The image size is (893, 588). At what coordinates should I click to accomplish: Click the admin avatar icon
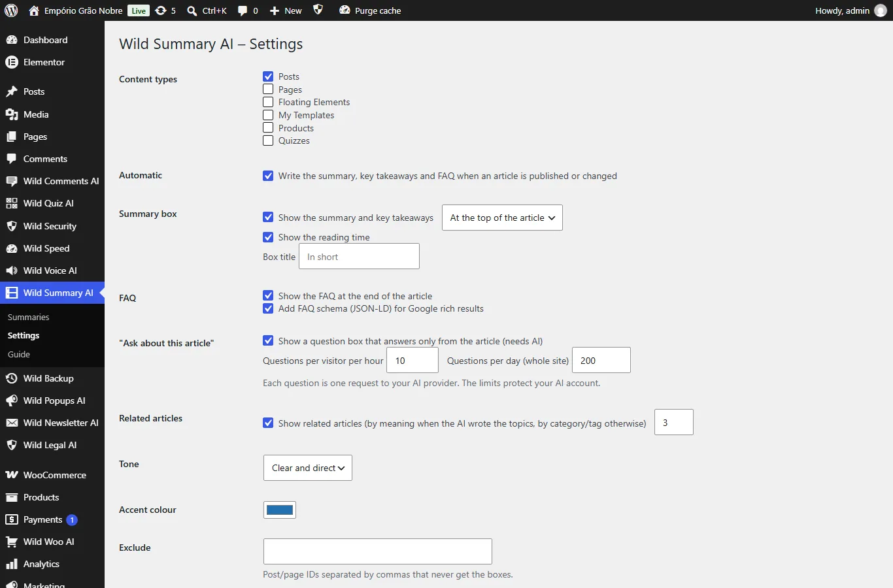881,10
